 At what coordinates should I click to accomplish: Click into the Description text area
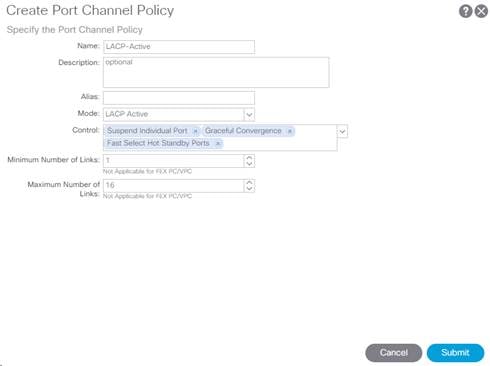coord(216,72)
